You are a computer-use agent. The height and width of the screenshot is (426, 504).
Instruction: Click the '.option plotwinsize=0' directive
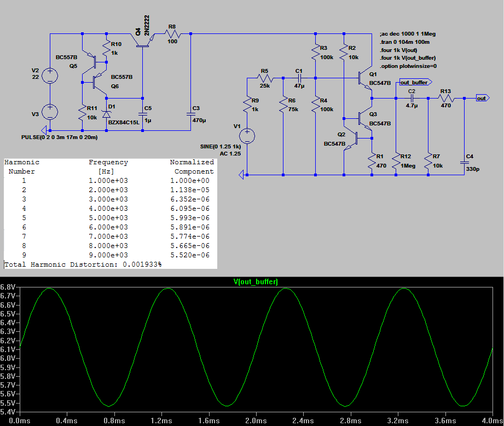tap(408, 66)
